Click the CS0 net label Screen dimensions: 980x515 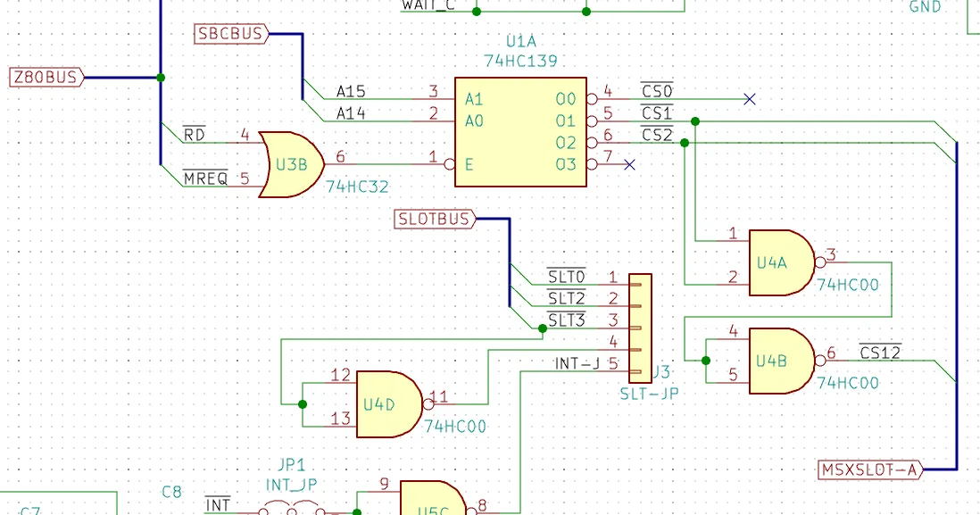657,90
